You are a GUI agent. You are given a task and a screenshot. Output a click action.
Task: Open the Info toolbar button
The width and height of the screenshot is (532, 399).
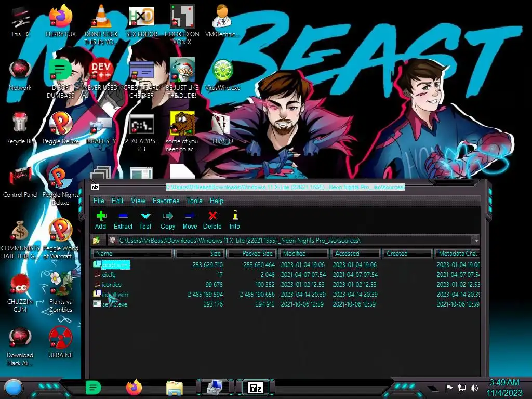tap(234, 220)
